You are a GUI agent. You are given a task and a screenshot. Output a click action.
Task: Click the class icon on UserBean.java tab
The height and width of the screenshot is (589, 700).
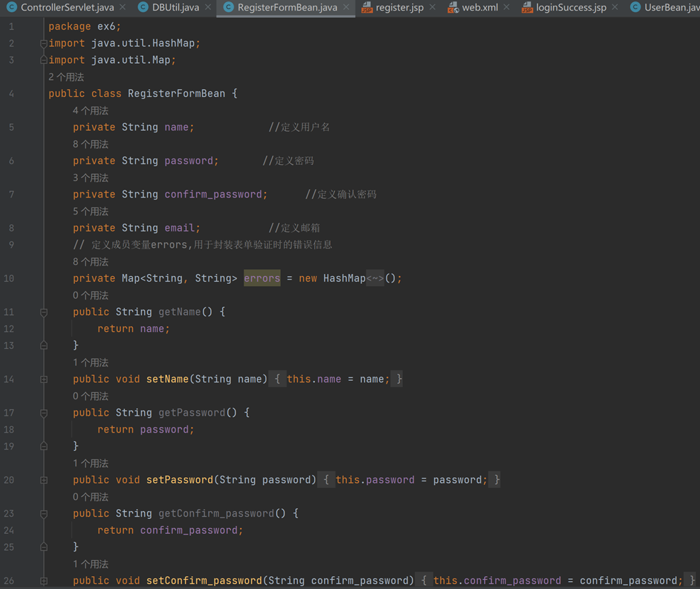pos(636,7)
